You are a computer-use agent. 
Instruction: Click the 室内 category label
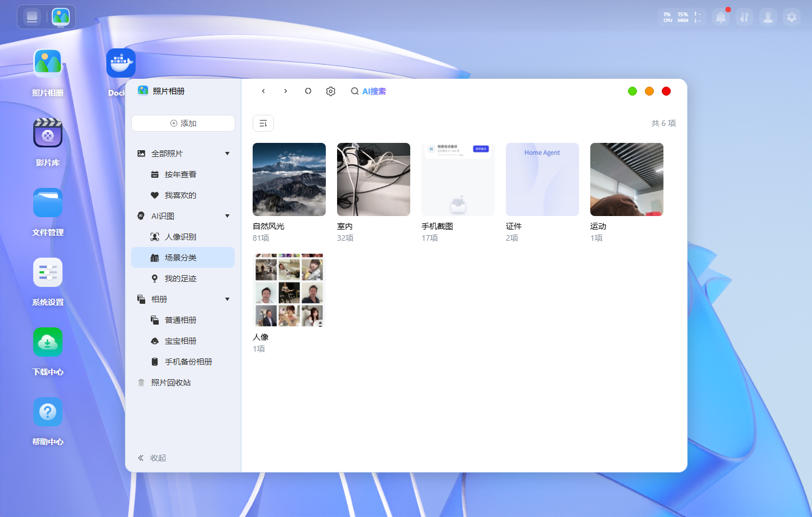click(x=345, y=226)
